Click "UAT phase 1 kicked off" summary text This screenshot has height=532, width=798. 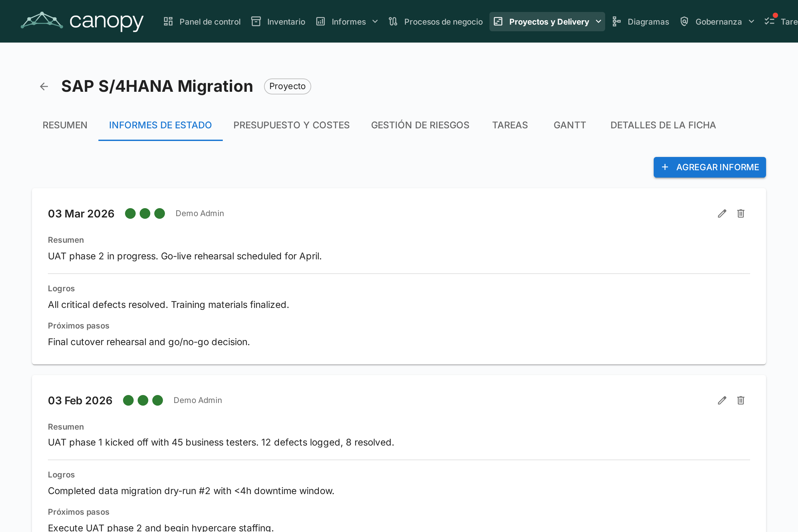coord(221,443)
